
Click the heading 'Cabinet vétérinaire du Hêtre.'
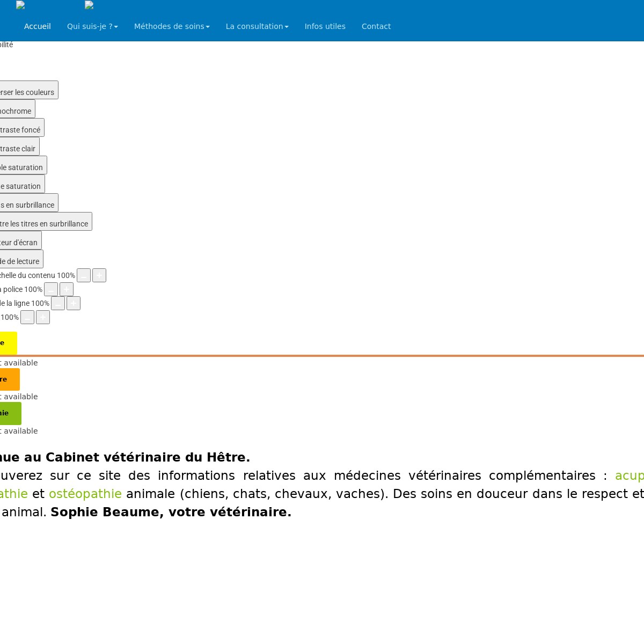click(x=148, y=457)
